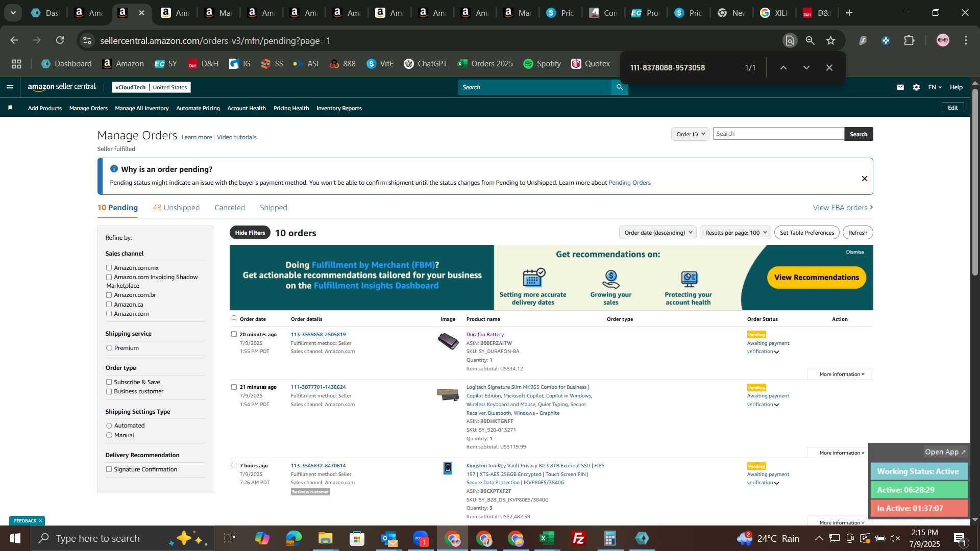Expand More information for Logitech order
Image resolution: width=980 pixels, height=551 pixels.
coord(841,453)
